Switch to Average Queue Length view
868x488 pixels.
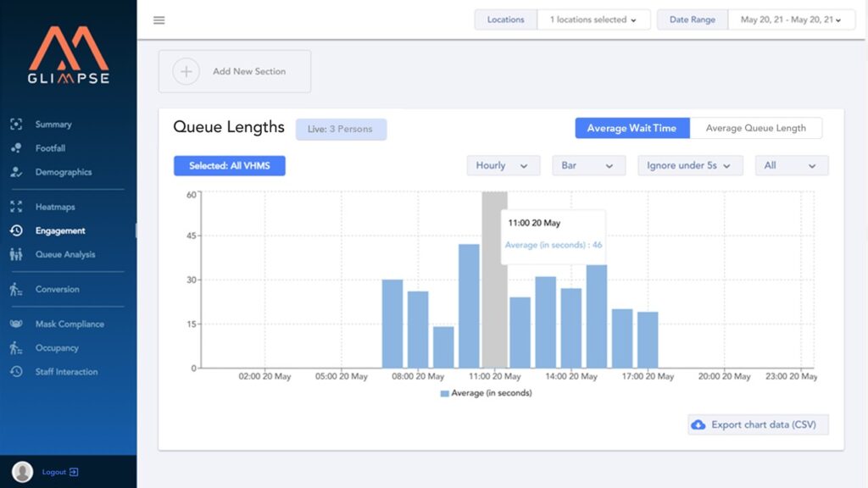pyautogui.click(x=755, y=128)
